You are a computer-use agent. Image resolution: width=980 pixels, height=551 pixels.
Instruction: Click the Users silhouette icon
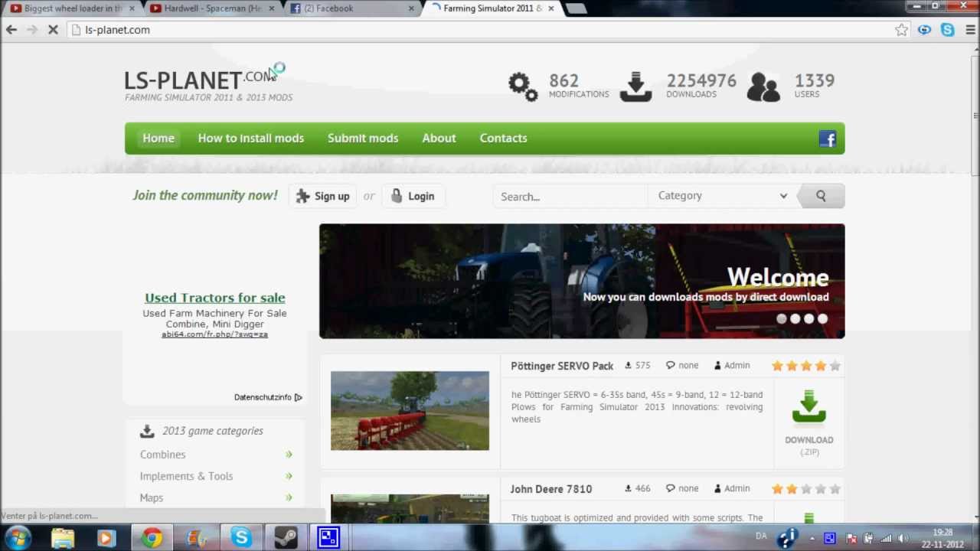click(x=763, y=86)
